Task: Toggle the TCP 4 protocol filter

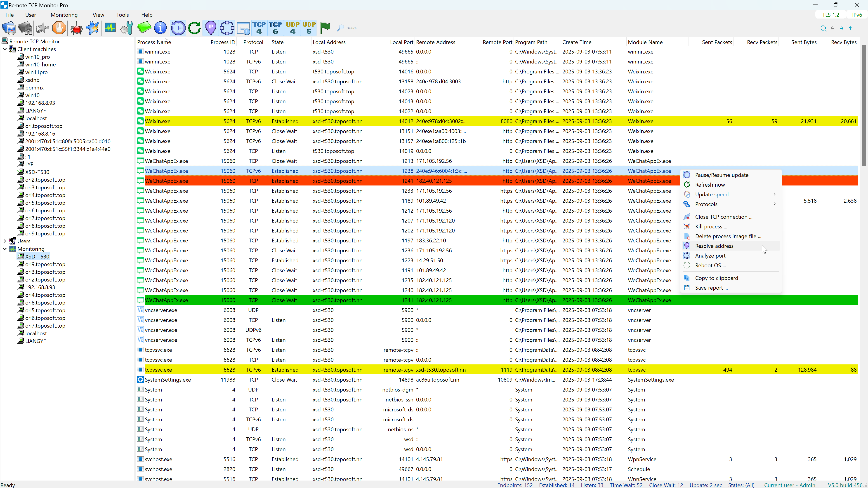Action: click(259, 28)
